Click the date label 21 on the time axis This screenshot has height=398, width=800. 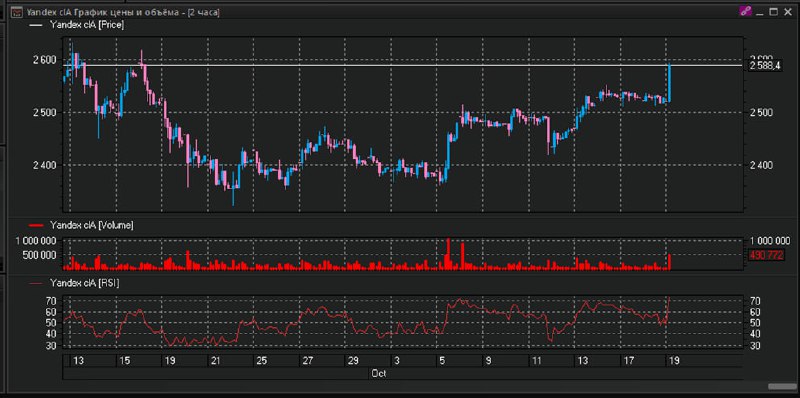215,361
